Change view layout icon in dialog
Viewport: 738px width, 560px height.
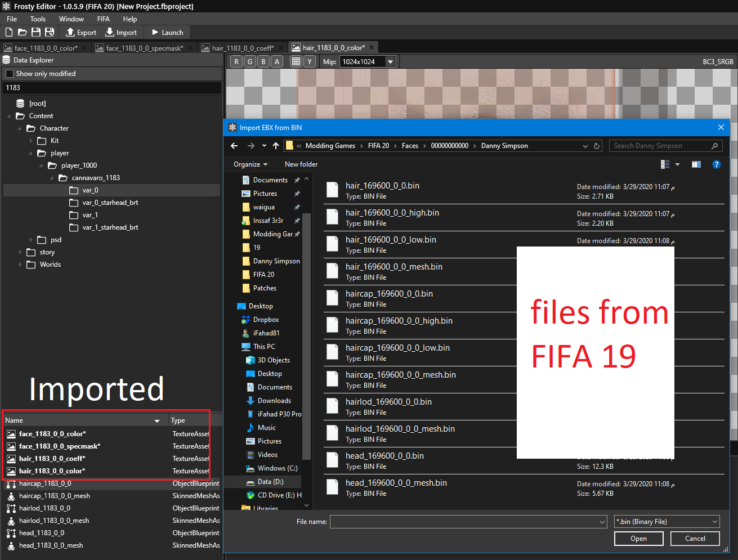click(x=665, y=164)
